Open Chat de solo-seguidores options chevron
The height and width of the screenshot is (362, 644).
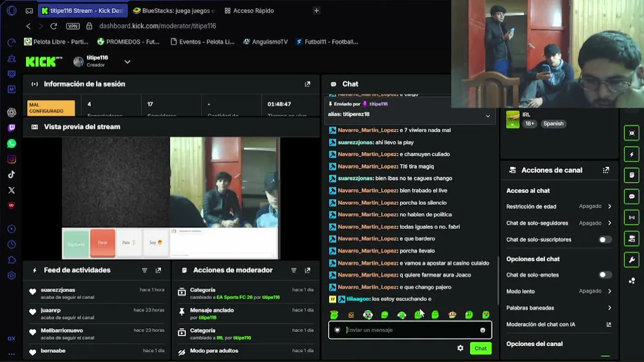point(609,223)
